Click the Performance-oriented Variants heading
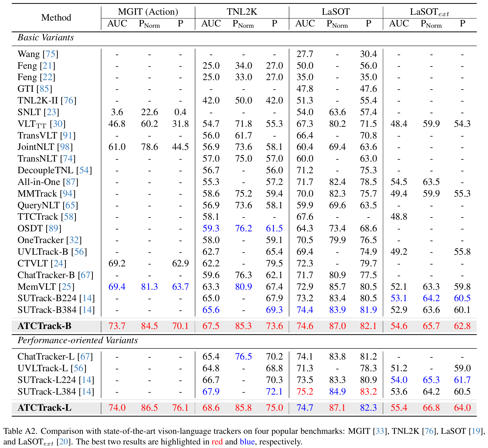The image size is (488, 448). (x=78, y=340)
